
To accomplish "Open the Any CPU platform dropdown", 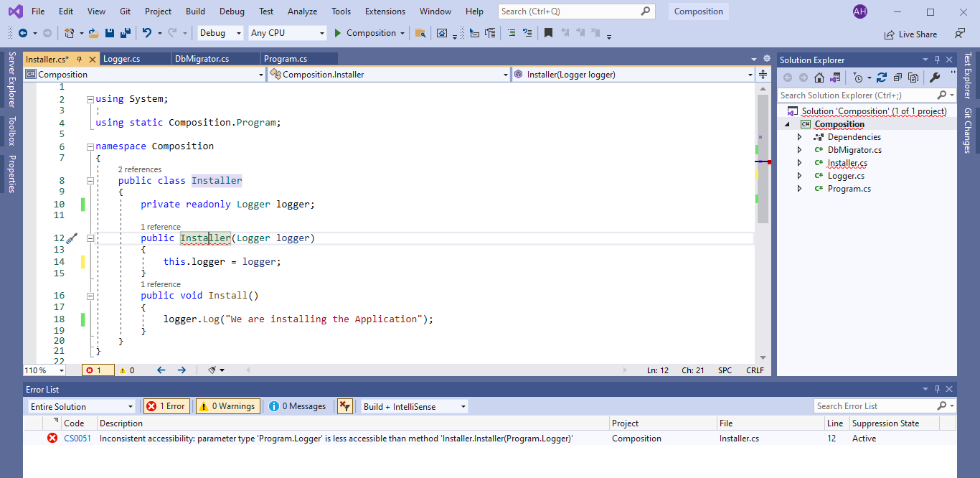I will pyautogui.click(x=287, y=33).
